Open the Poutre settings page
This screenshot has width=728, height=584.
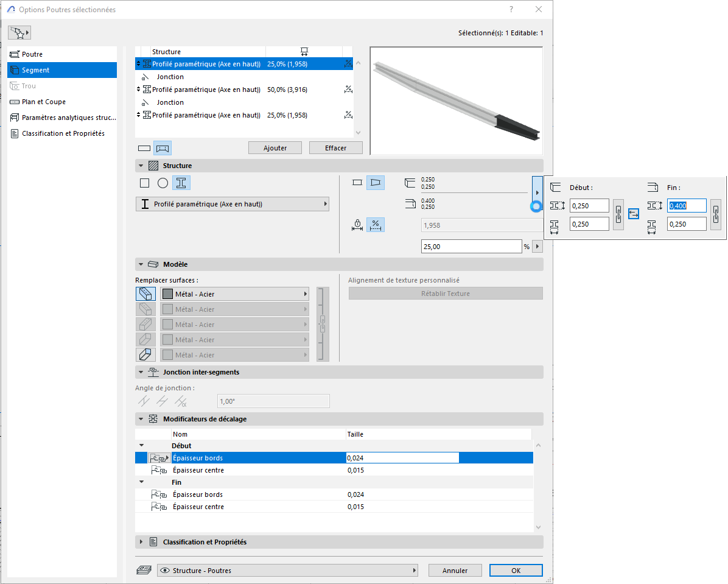[x=62, y=54]
